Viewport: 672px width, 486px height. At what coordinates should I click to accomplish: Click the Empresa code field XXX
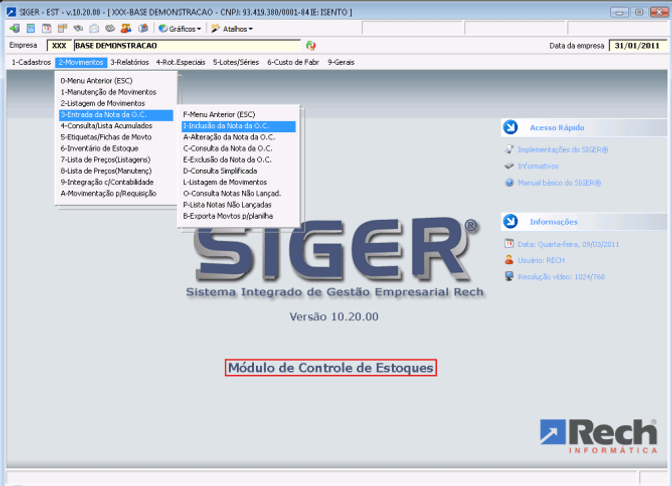pyautogui.click(x=59, y=45)
